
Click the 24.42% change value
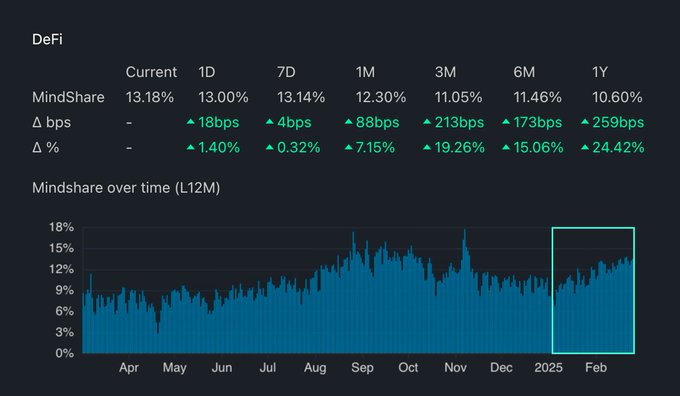(618, 147)
